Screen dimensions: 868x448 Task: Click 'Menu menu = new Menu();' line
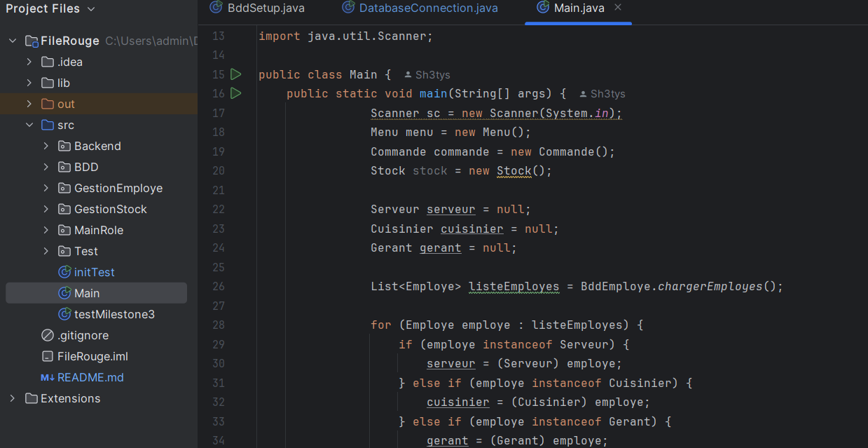tap(451, 132)
